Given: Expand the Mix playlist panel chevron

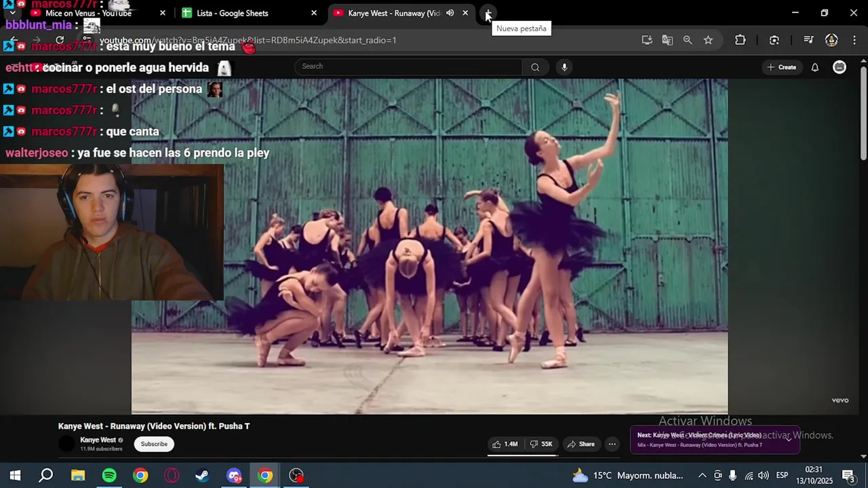Looking at the screenshot, I should pyautogui.click(x=788, y=439).
